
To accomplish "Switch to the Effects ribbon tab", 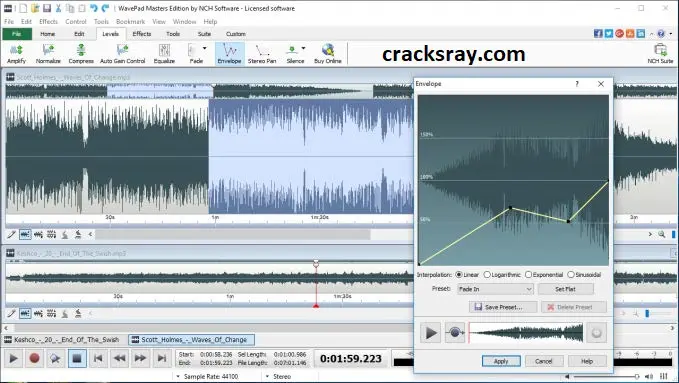I will tap(142, 34).
